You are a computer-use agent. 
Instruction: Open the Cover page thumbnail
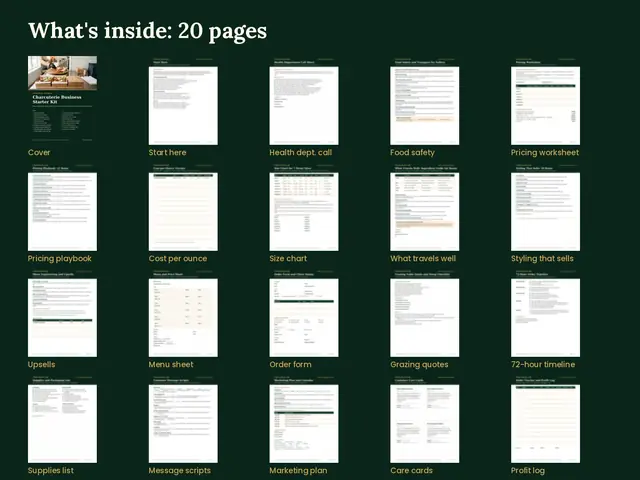point(62,100)
